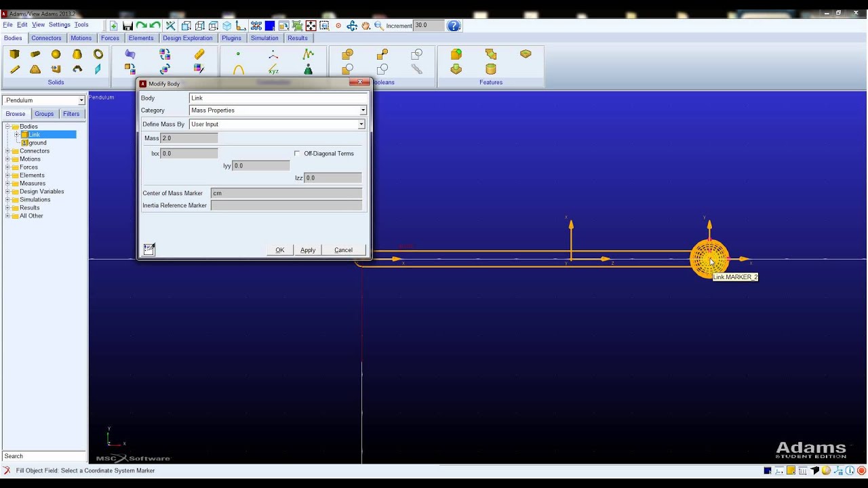Screen dimensions: 868x488
Task: Select the Plane solid tool
Action: point(98,69)
